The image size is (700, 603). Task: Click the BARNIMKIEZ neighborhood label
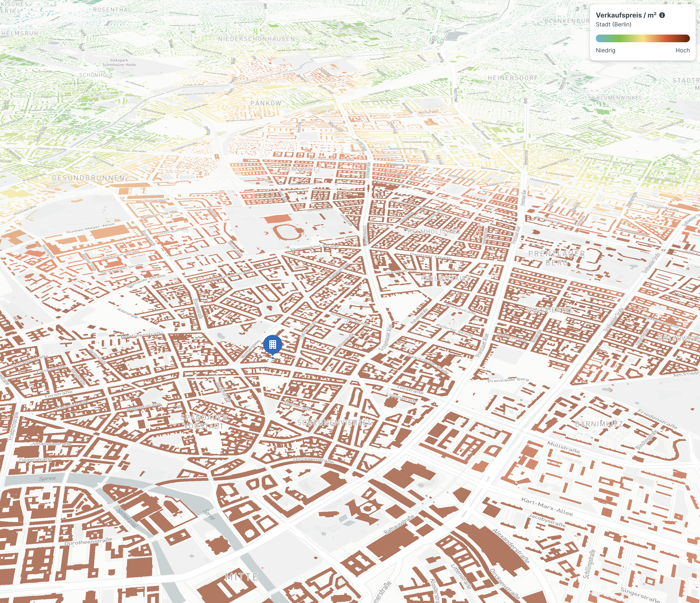tap(599, 424)
